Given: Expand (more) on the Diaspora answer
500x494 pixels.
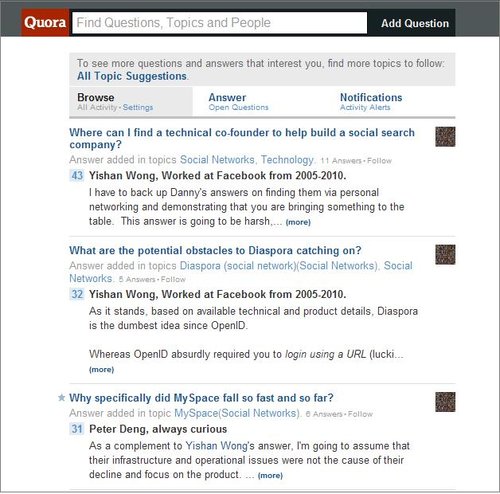Looking at the screenshot, I should pos(101,369).
